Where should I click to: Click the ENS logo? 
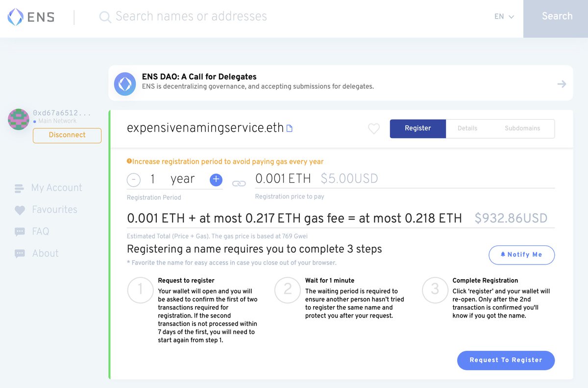(31, 17)
